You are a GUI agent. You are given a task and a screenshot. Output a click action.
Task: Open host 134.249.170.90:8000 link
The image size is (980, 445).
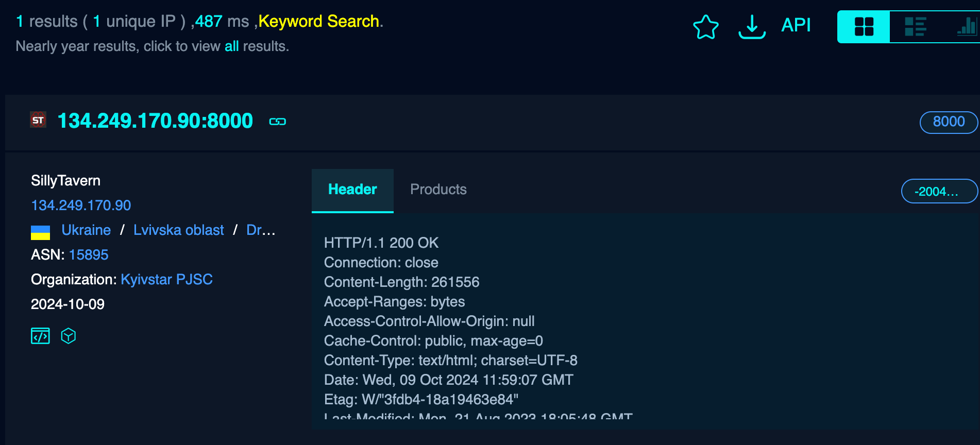(155, 121)
